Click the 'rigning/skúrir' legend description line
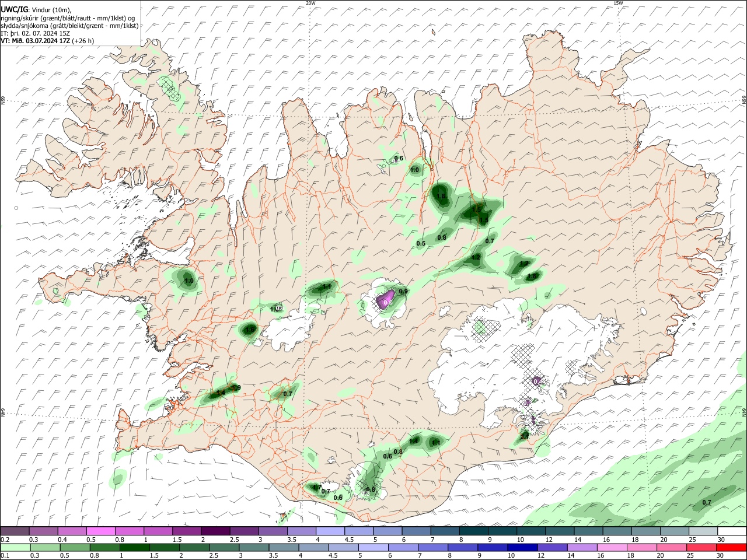Screen dimensions: 747x560 point(69,17)
